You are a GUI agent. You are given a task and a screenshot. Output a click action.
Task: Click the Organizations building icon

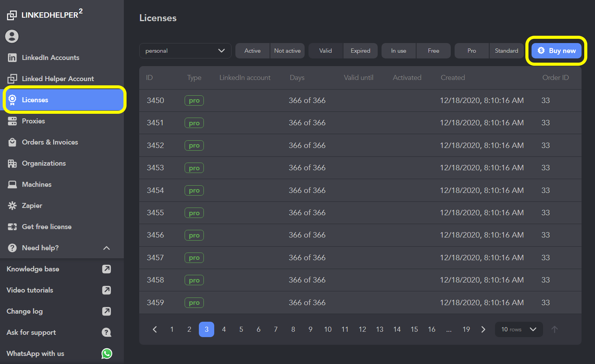[x=12, y=163]
